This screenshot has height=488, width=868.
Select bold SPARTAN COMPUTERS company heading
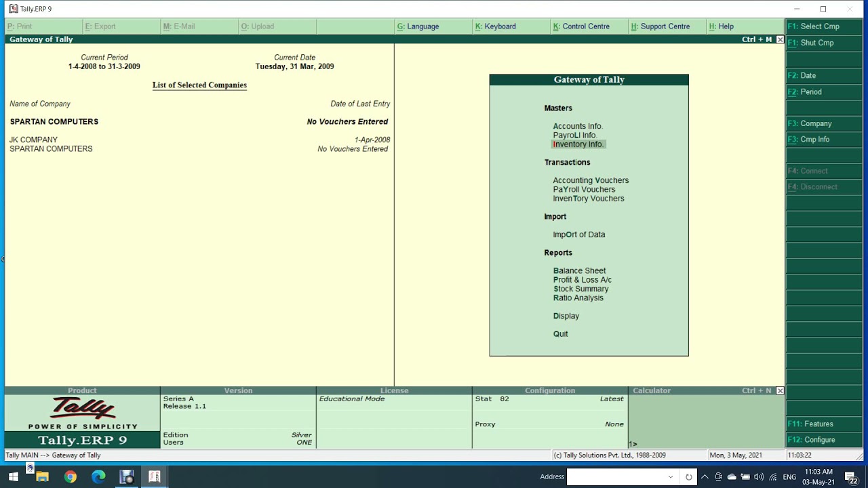click(54, 122)
